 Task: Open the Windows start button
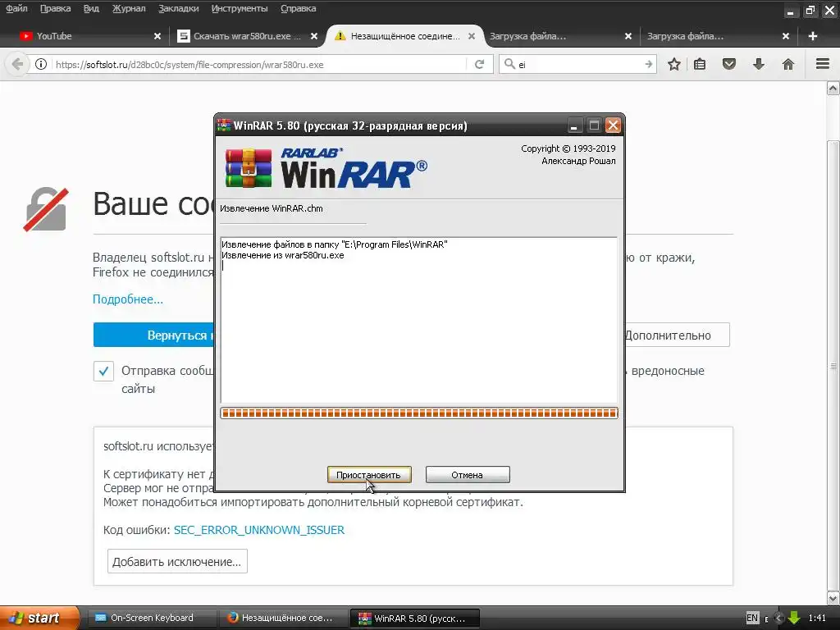(x=39, y=618)
